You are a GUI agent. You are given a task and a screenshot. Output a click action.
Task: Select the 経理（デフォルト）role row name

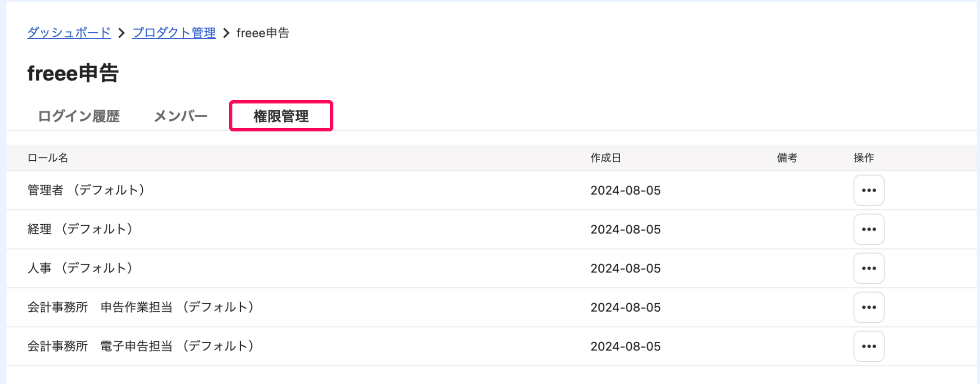(x=80, y=229)
